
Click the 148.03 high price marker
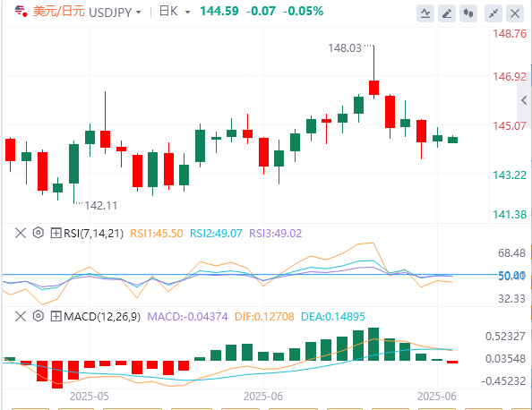click(x=345, y=48)
